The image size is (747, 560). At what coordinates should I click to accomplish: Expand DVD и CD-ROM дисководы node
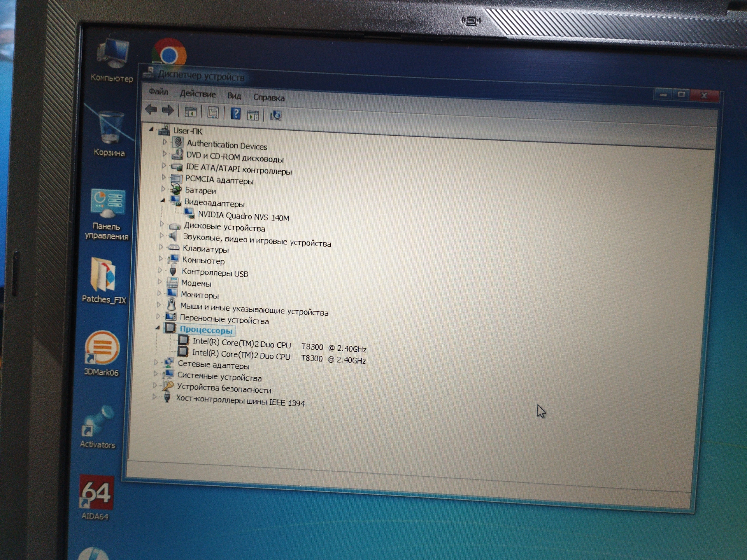coord(164,154)
